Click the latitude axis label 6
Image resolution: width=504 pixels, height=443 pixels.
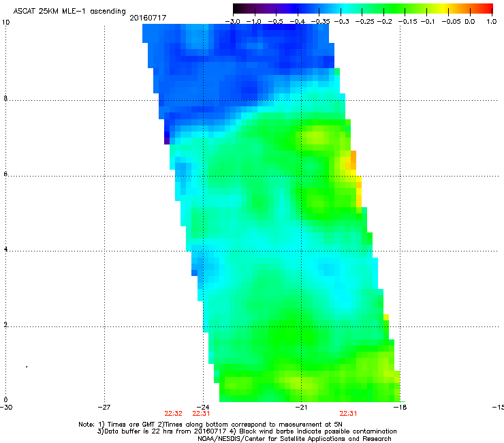[5, 174]
